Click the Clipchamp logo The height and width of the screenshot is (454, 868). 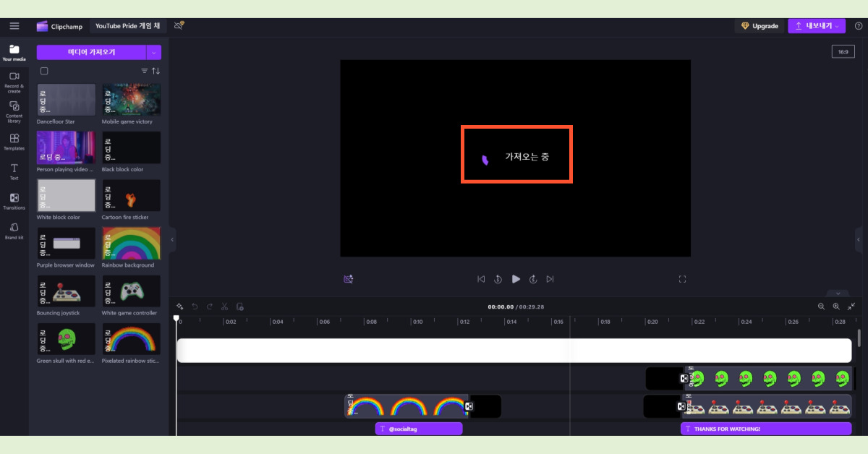[x=60, y=26]
